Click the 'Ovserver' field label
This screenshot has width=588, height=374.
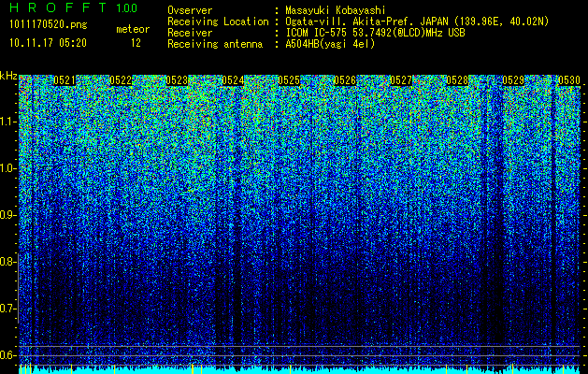coord(190,10)
